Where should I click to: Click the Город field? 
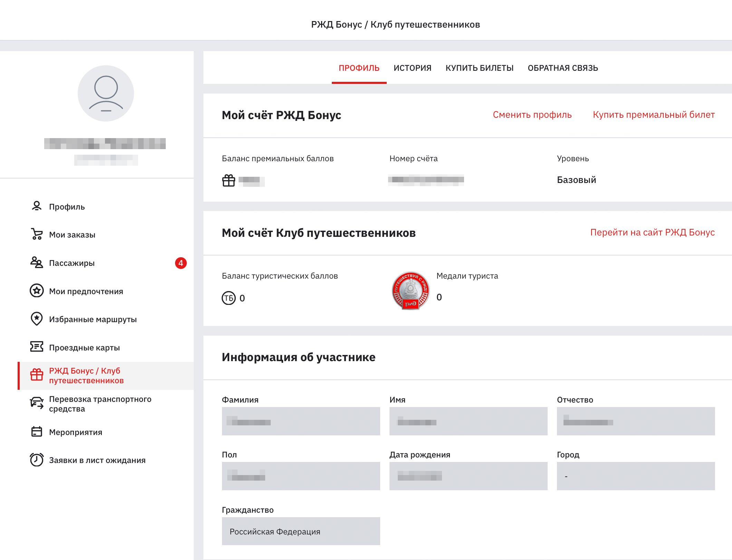[x=636, y=476]
